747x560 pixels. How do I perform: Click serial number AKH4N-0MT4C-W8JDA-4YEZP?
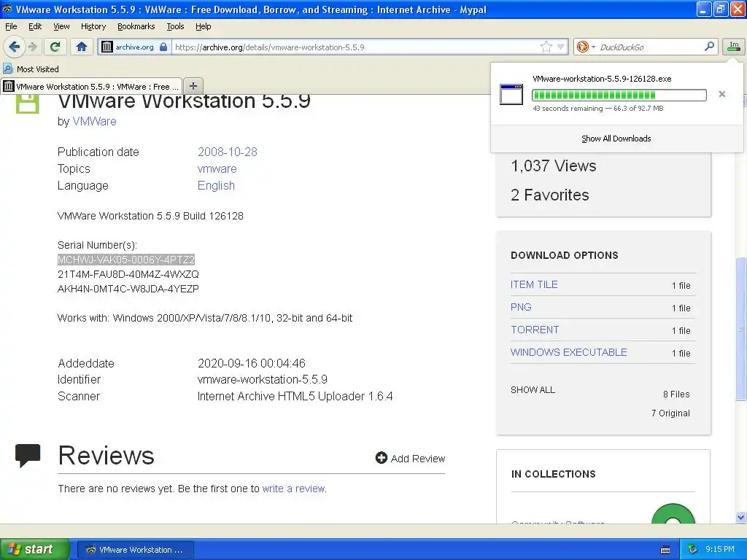coord(128,289)
